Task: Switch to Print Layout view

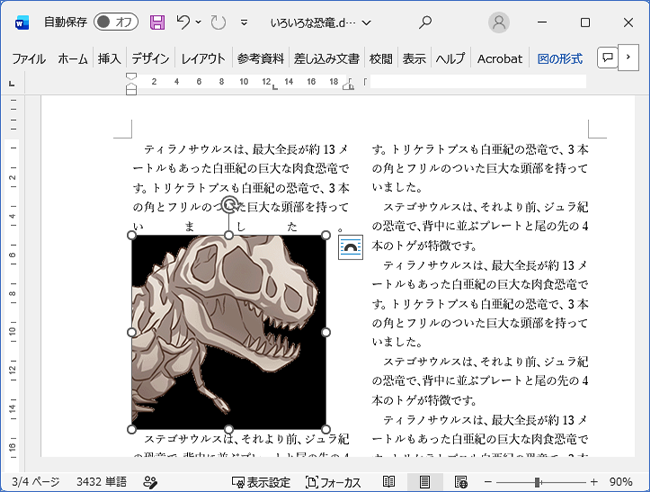Action: tap(424, 482)
